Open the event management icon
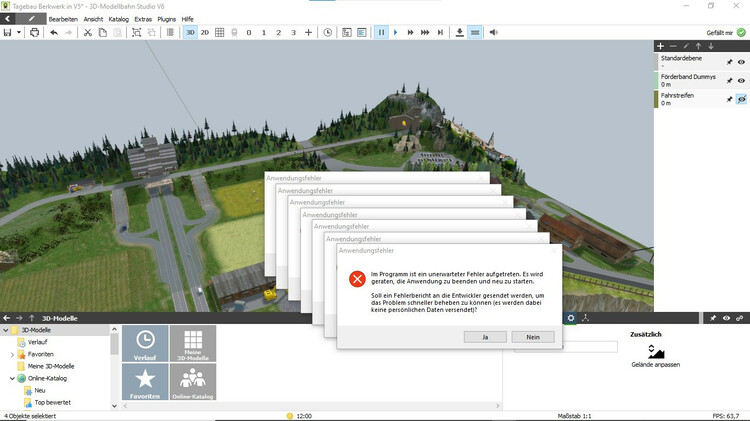The width and height of the screenshot is (750, 421). (x=347, y=33)
